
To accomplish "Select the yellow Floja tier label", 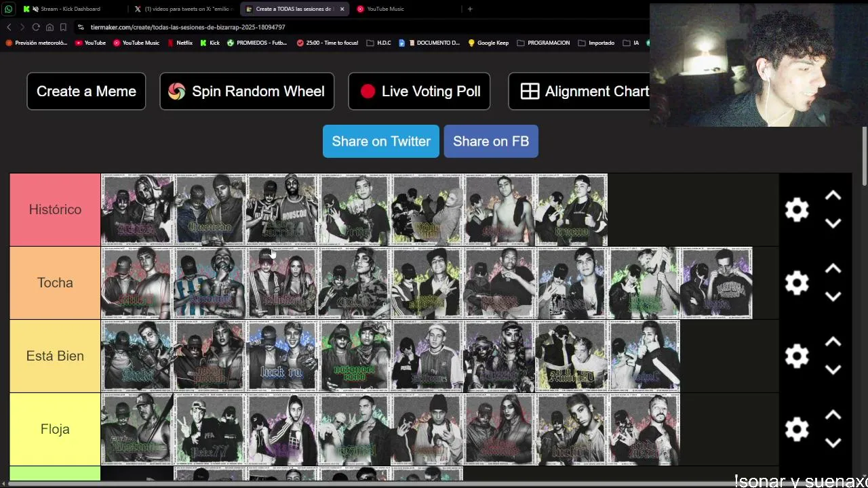I will point(55,429).
